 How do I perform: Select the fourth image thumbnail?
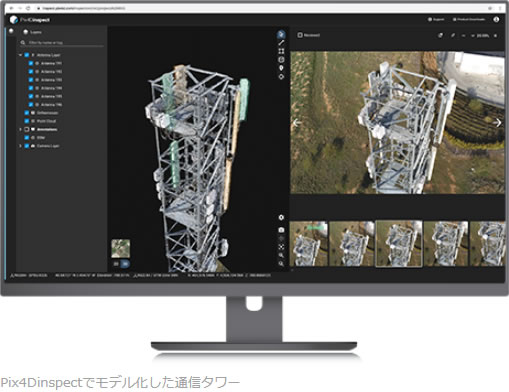tap(446, 244)
